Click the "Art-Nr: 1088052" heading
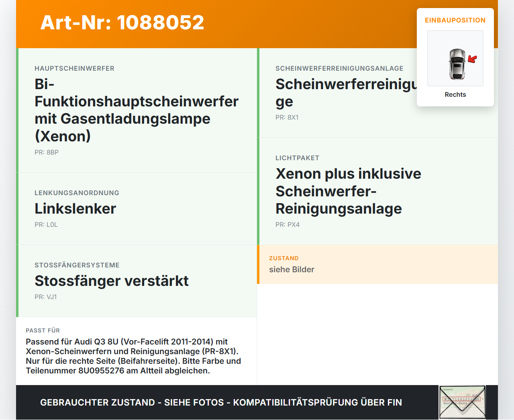Image resolution: width=514 pixels, height=420 pixels. 122,22
